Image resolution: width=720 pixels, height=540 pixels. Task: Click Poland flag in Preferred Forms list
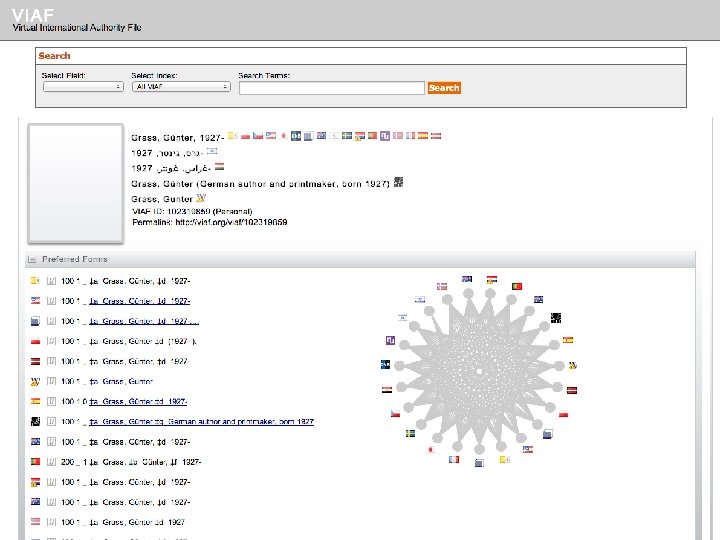(35, 341)
